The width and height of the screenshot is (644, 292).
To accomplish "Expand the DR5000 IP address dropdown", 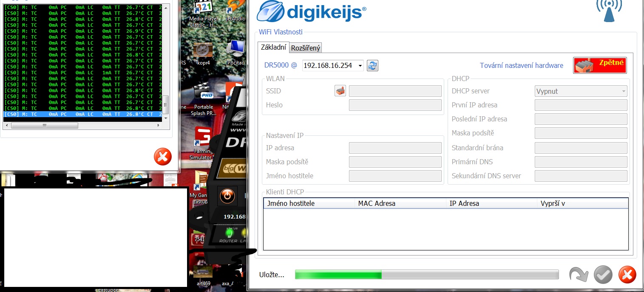I will [360, 66].
